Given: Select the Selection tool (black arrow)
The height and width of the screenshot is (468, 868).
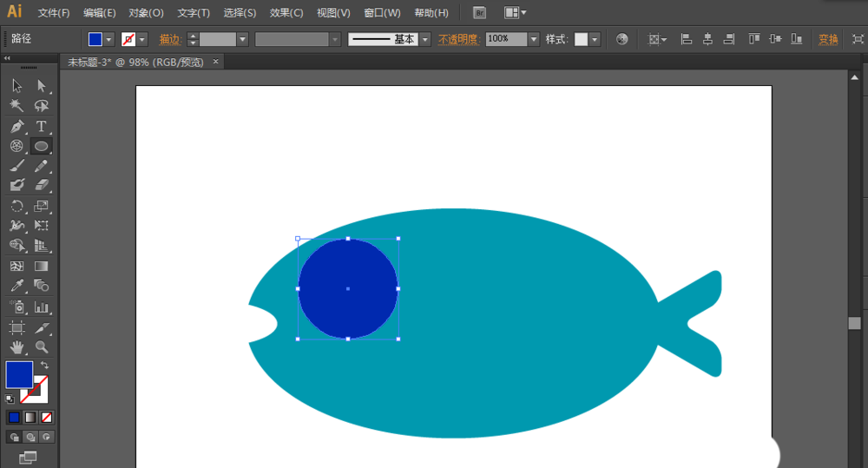Looking at the screenshot, I should [17, 85].
